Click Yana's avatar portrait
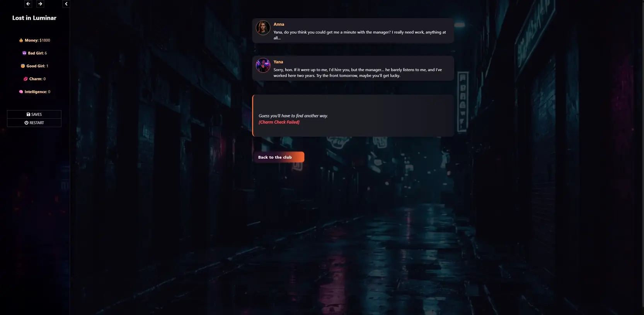644x315 pixels. (x=263, y=65)
